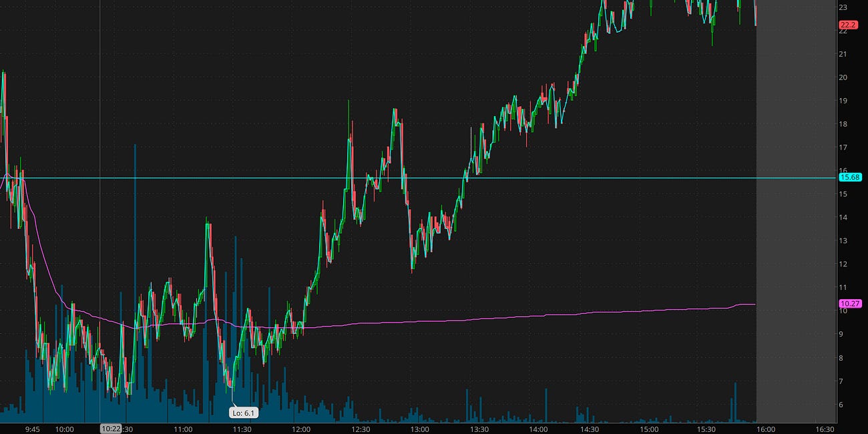This screenshot has height=434, width=868.
Task: Click the Lo: 6.1 low price bubble
Action: pyautogui.click(x=244, y=413)
